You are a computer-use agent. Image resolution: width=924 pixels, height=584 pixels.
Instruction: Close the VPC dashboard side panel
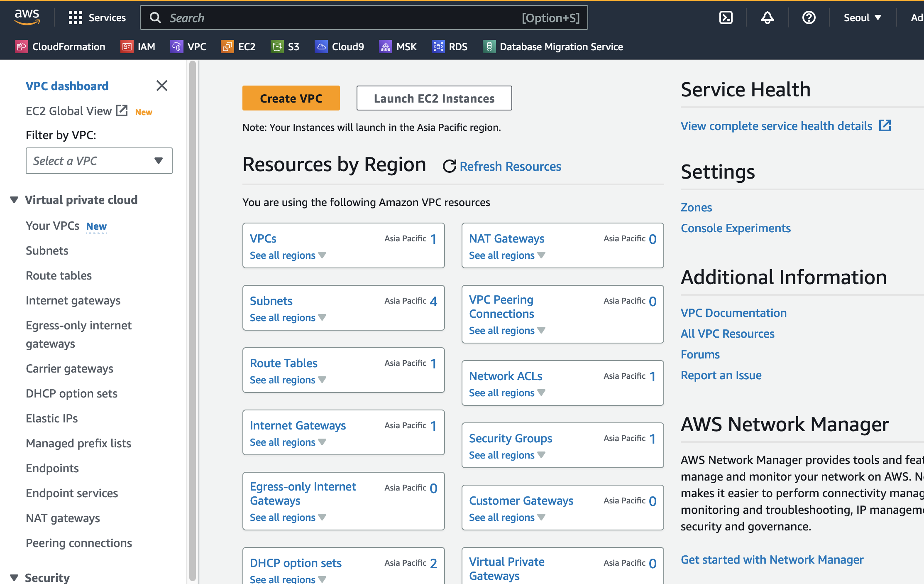(161, 86)
